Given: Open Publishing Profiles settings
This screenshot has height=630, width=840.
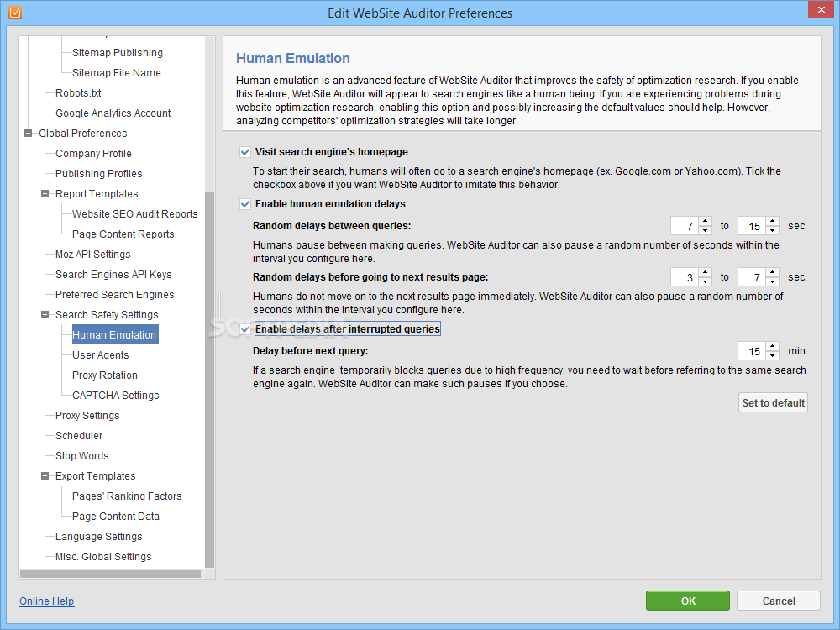Looking at the screenshot, I should pos(98,174).
